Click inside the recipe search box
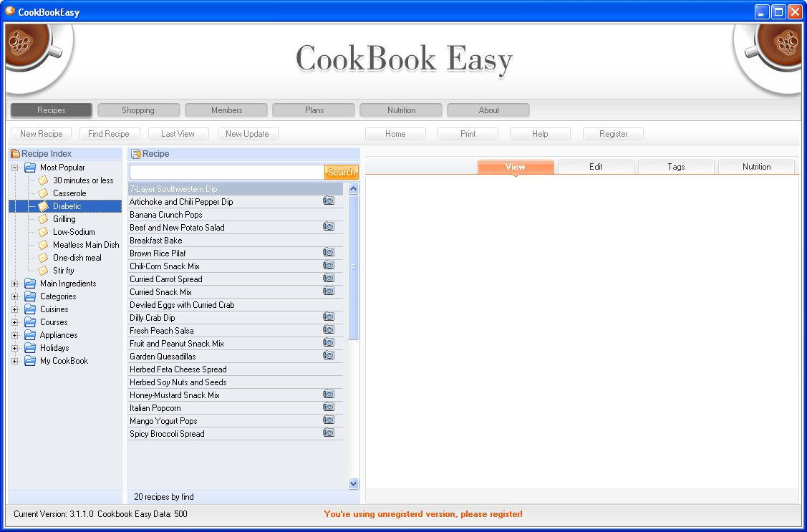This screenshot has width=807, height=532. [226, 172]
